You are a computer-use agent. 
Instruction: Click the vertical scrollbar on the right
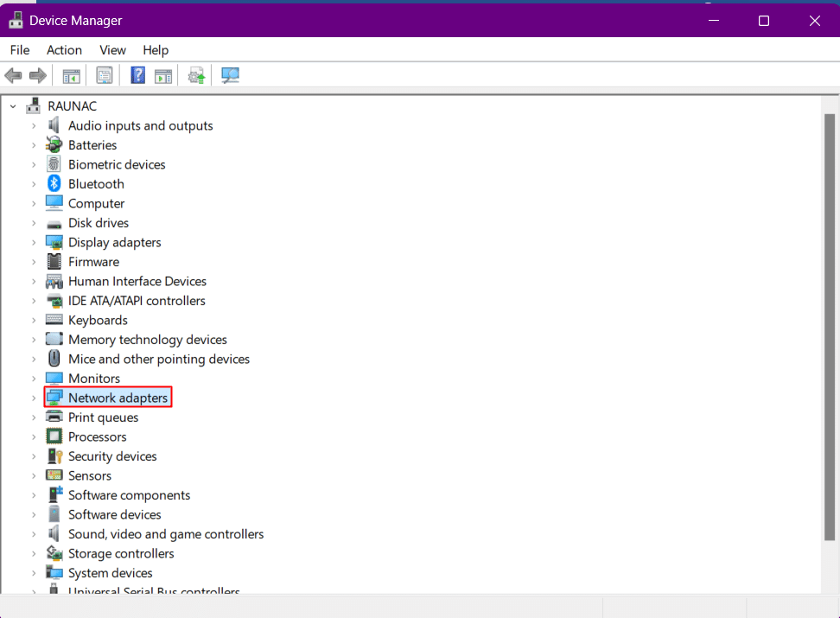point(831,346)
